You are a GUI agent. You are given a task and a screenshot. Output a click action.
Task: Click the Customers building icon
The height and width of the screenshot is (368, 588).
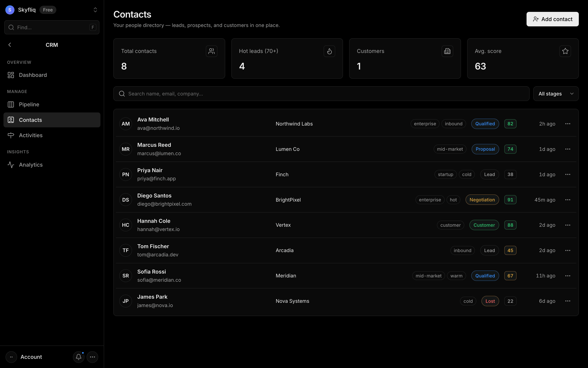click(x=447, y=51)
